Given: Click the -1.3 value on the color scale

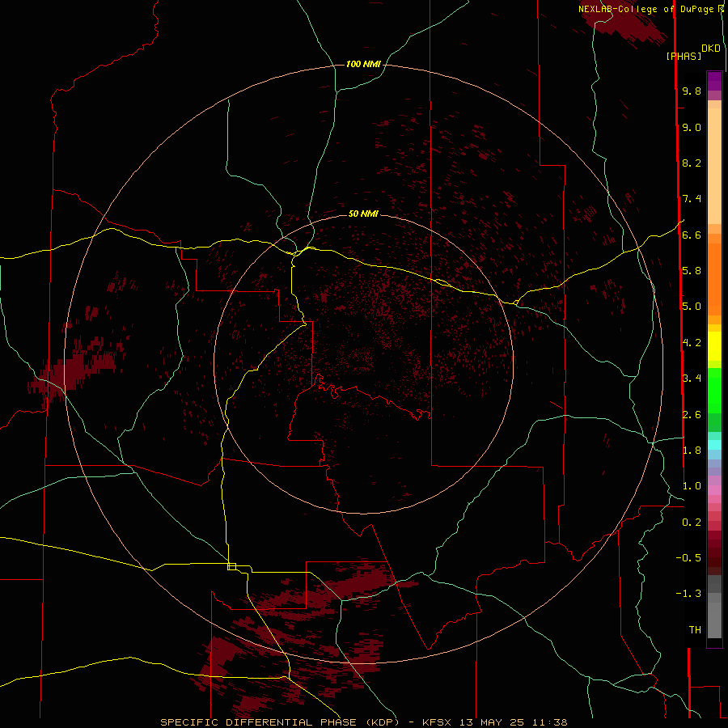Looking at the screenshot, I should click(688, 594).
